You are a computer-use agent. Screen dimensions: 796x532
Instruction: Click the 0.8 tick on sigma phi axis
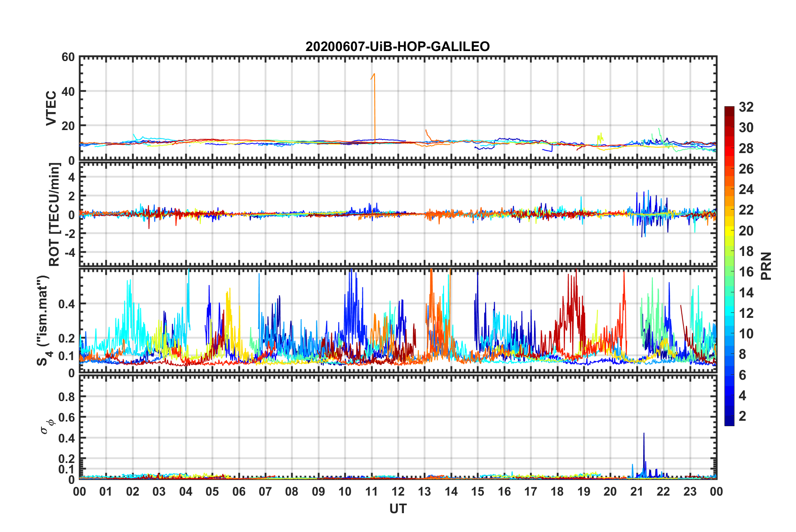pyautogui.click(x=67, y=396)
